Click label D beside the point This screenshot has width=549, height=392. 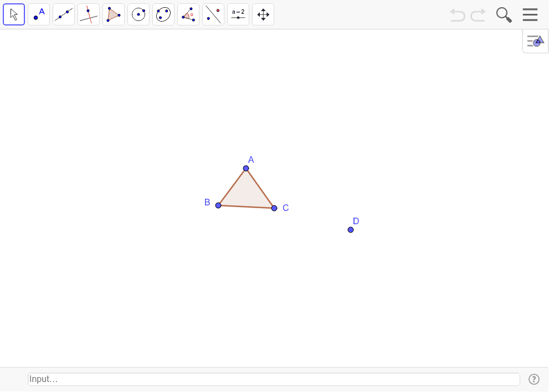356,221
